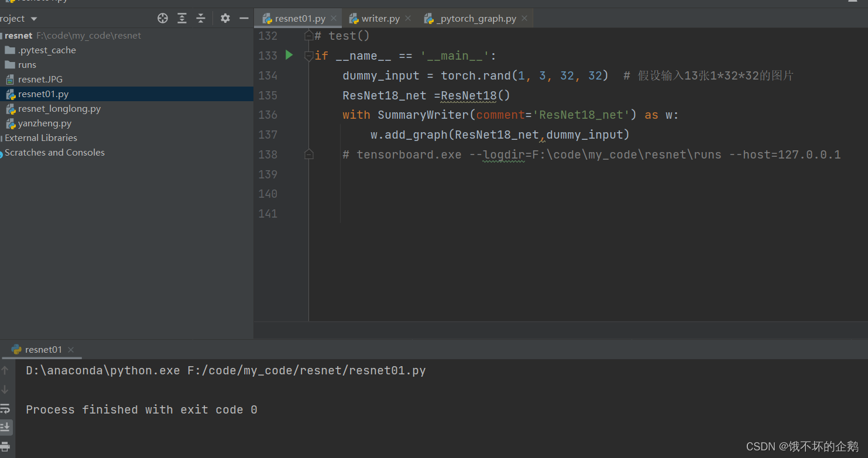868x458 pixels.
Task: Toggle scroll to end in console
Action: pos(5,427)
